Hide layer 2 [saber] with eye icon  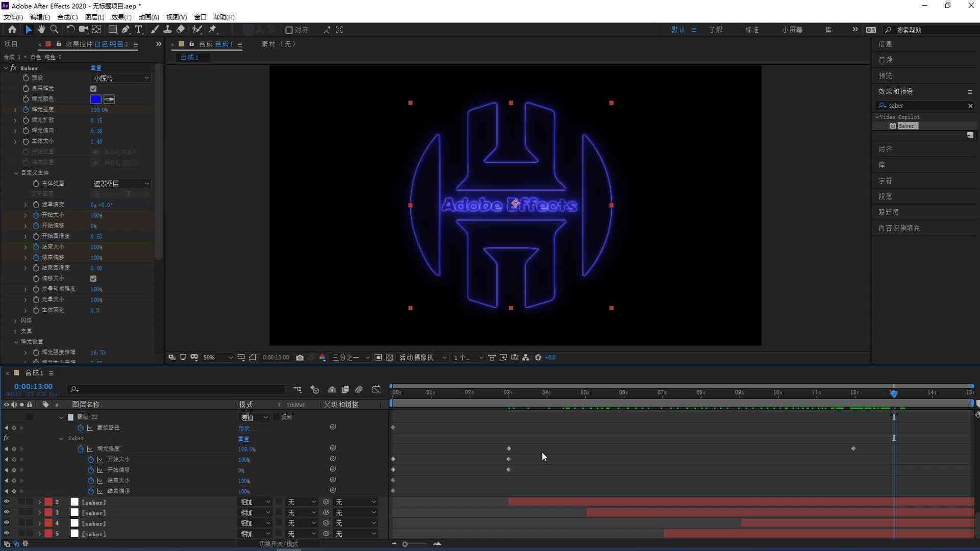7,502
